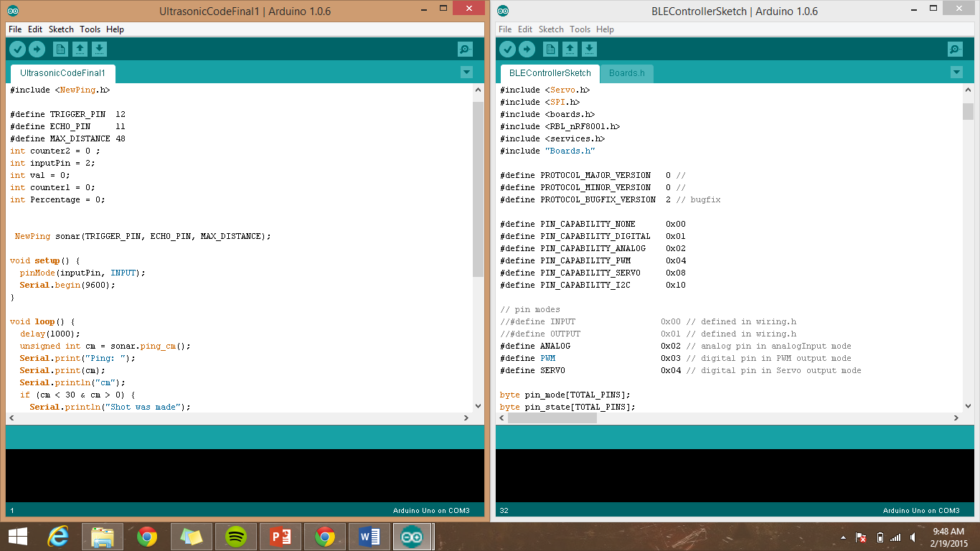Click 'void loop() {' line
The width and height of the screenshot is (980, 551).
pyautogui.click(x=42, y=321)
